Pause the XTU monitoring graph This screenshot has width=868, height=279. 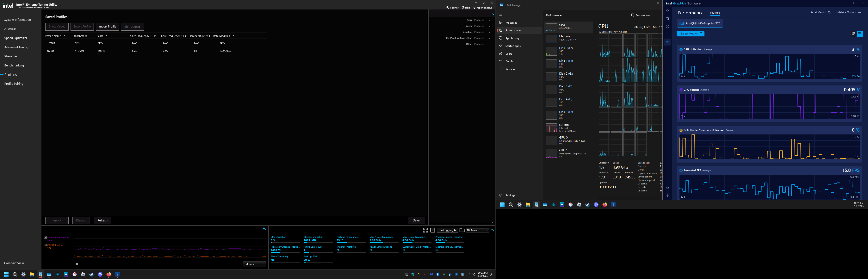point(77,264)
